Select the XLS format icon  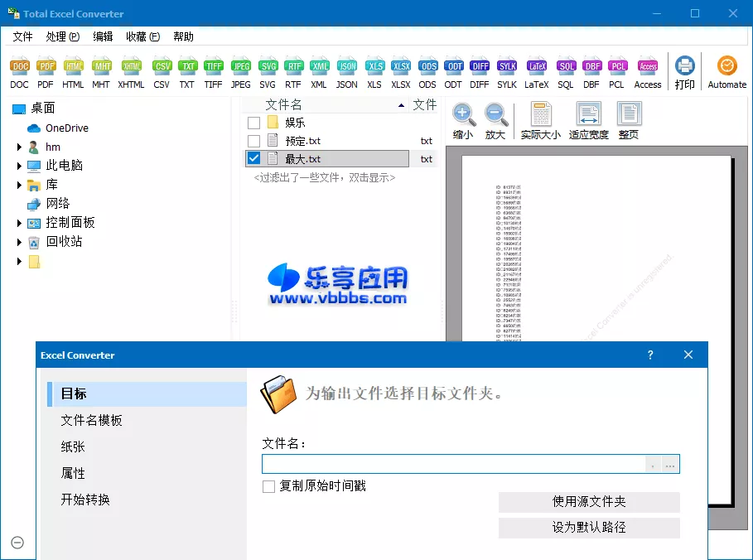pos(374,66)
